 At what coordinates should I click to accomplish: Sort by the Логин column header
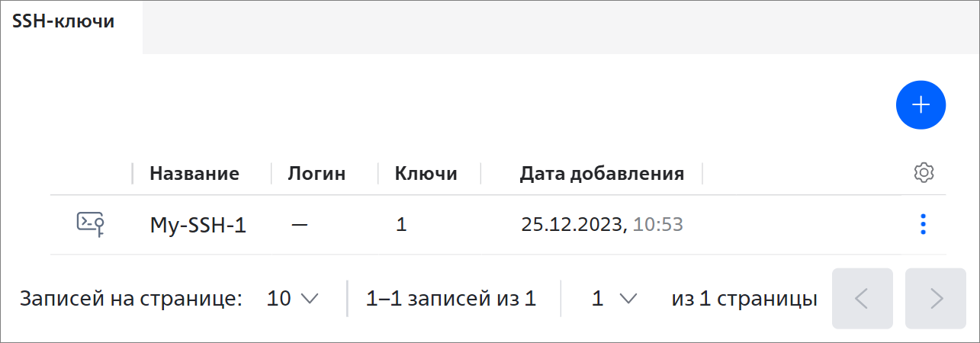coord(316,173)
